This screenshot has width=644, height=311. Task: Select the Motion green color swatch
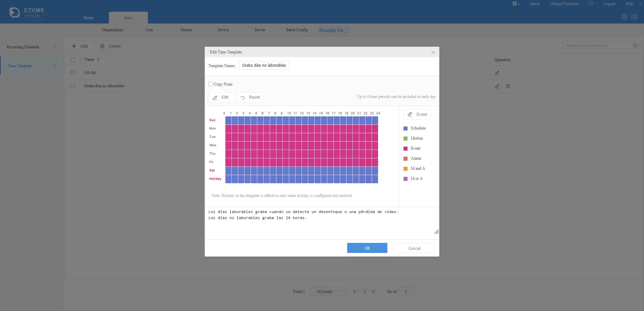point(406,139)
